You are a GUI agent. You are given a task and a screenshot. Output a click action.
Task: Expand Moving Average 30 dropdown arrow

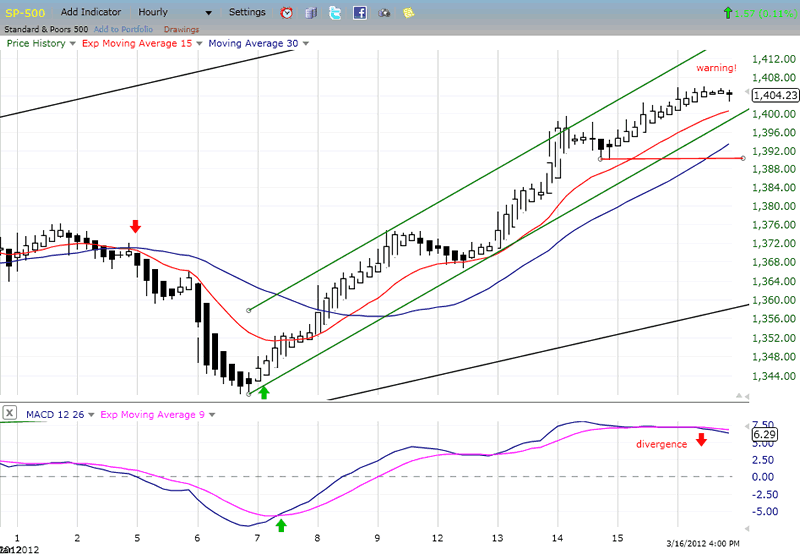[x=306, y=44]
